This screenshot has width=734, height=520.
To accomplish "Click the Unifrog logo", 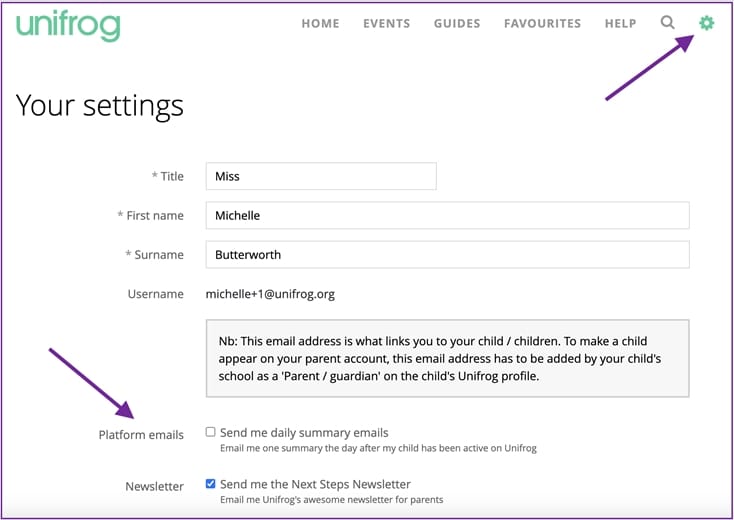I will click(x=68, y=24).
